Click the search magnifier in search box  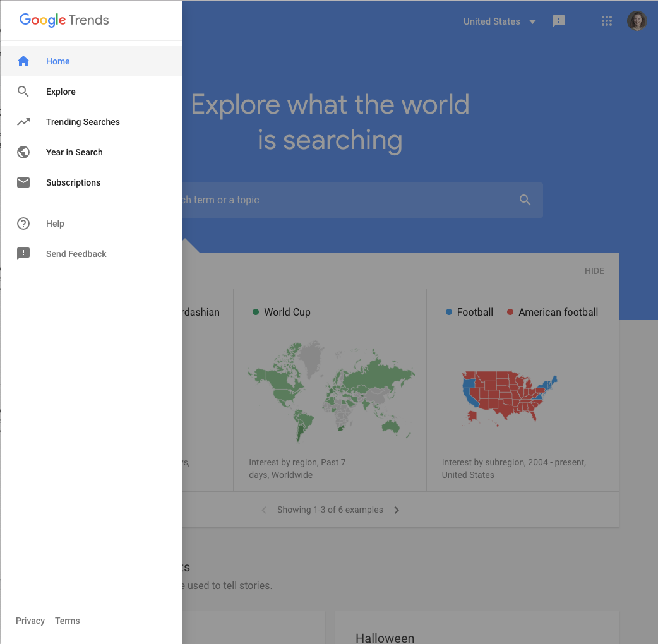pos(525,200)
